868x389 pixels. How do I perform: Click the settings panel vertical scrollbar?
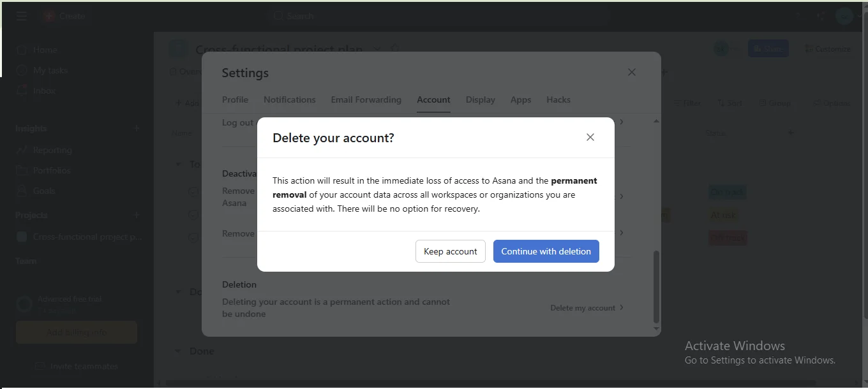656,287
